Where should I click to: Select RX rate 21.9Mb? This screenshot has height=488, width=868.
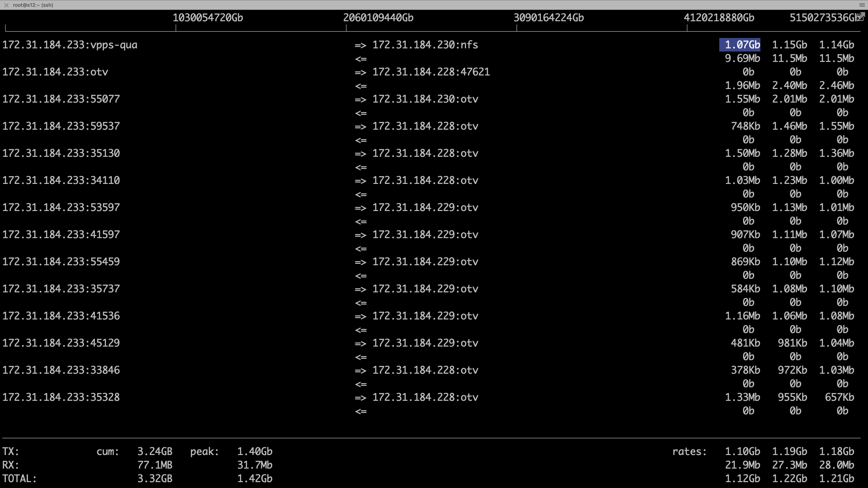click(x=743, y=465)
